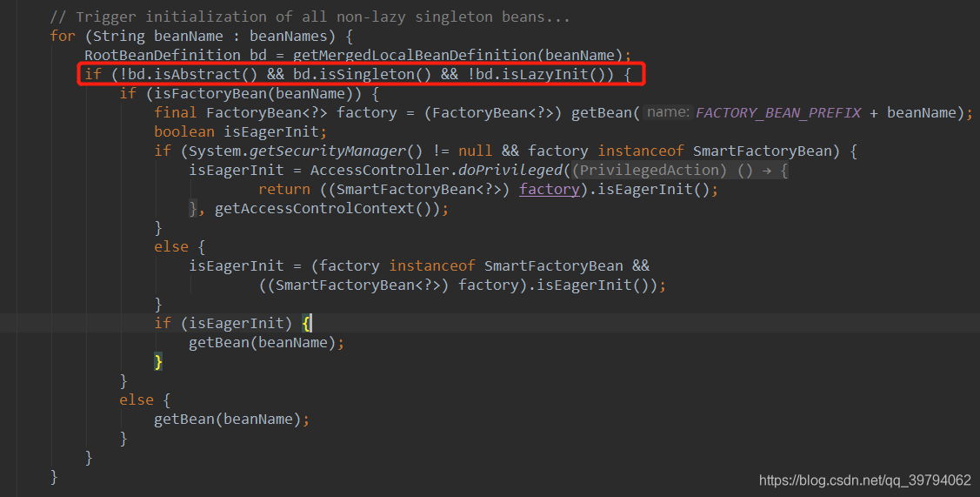Click the "getSecurityManager" method call
The height and width of the screenshot is (497, 980).
[328, 151]
